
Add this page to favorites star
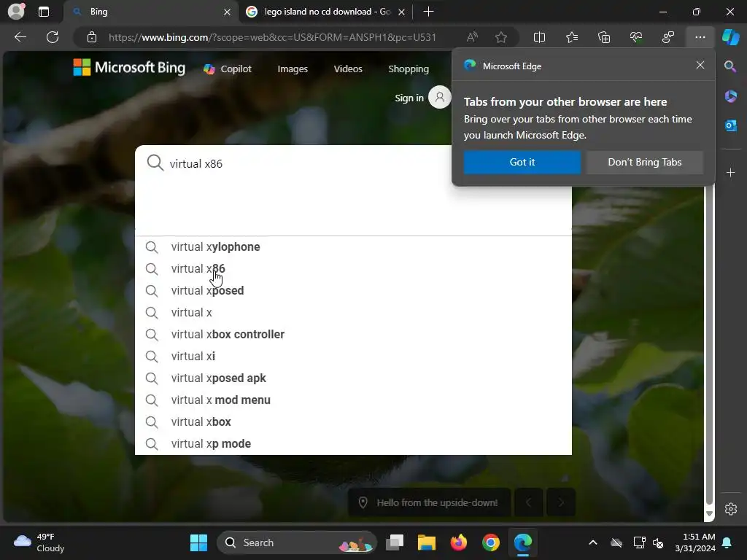pos(500,37)
